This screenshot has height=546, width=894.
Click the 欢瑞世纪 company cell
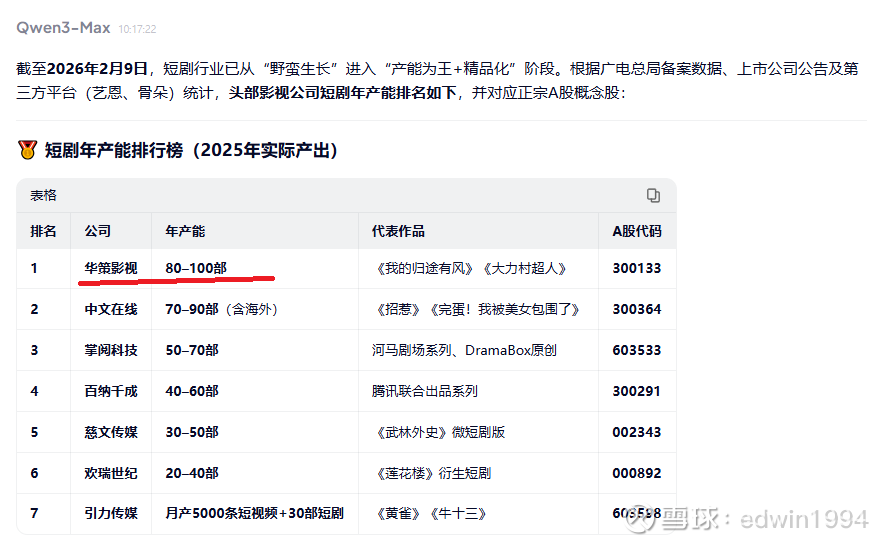[111, 473]
